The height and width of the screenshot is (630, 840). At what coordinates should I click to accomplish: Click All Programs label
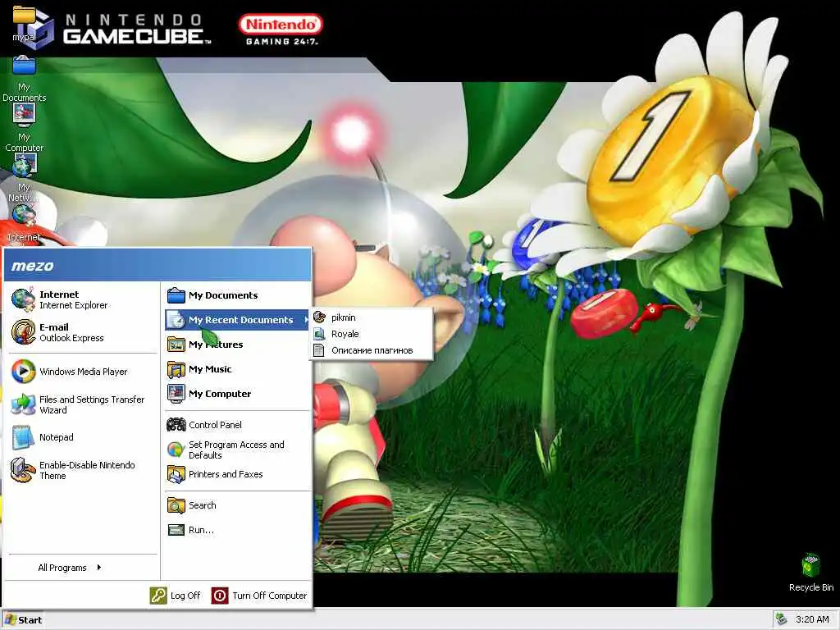coord(62,568)
